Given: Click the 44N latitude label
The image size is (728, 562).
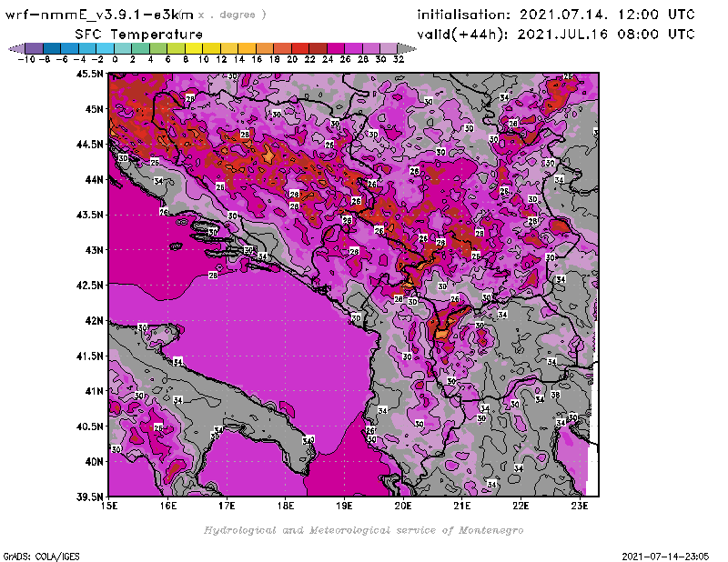Looking at the screenshot, I should pos(94,179).
